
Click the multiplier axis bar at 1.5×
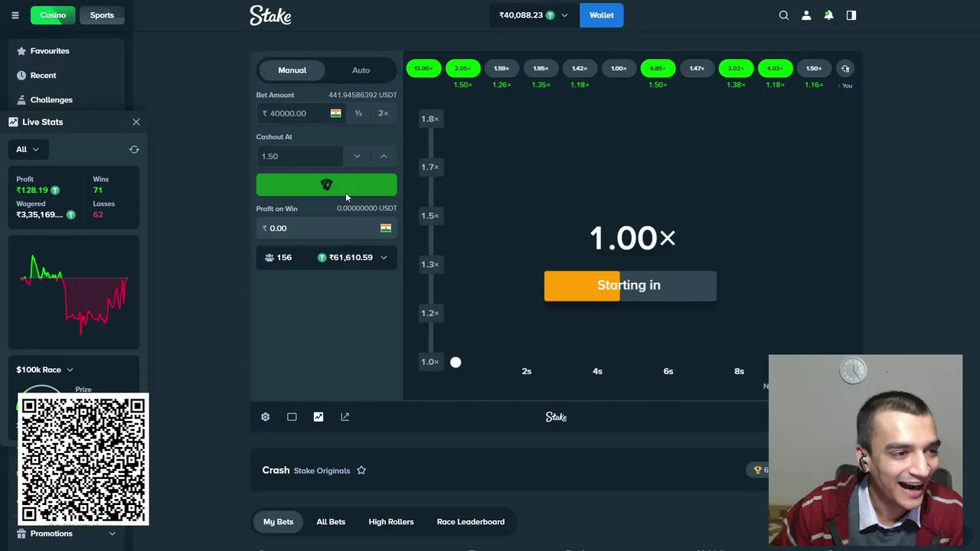430,216
